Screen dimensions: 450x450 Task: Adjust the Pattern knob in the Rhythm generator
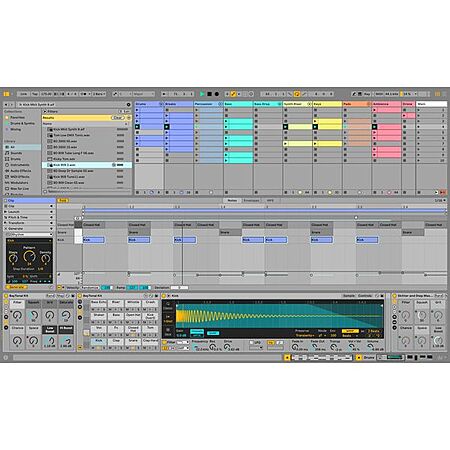pyautogui.click(x=29, y=256)
